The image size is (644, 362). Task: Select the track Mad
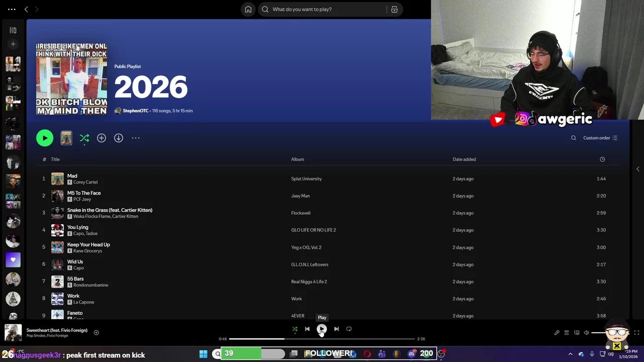click(x=72, y=176)
